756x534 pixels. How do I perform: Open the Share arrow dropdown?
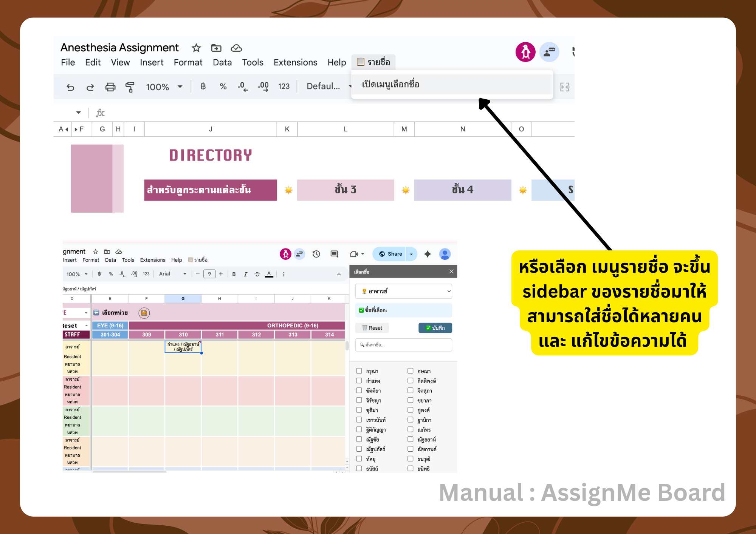(411, 254)
